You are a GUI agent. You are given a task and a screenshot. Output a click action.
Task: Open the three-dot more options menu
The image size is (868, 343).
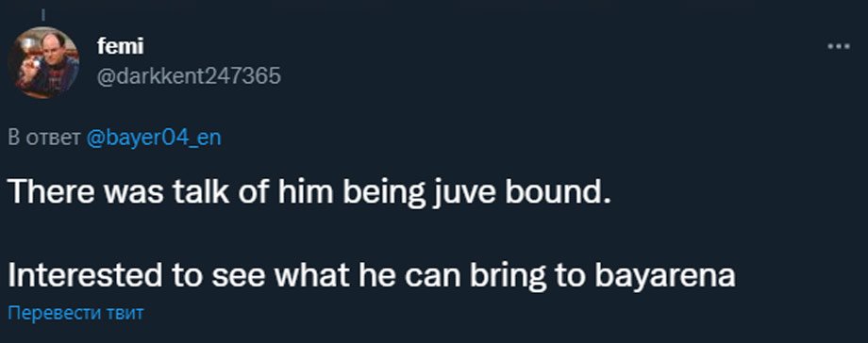click(x=839, y=47)
